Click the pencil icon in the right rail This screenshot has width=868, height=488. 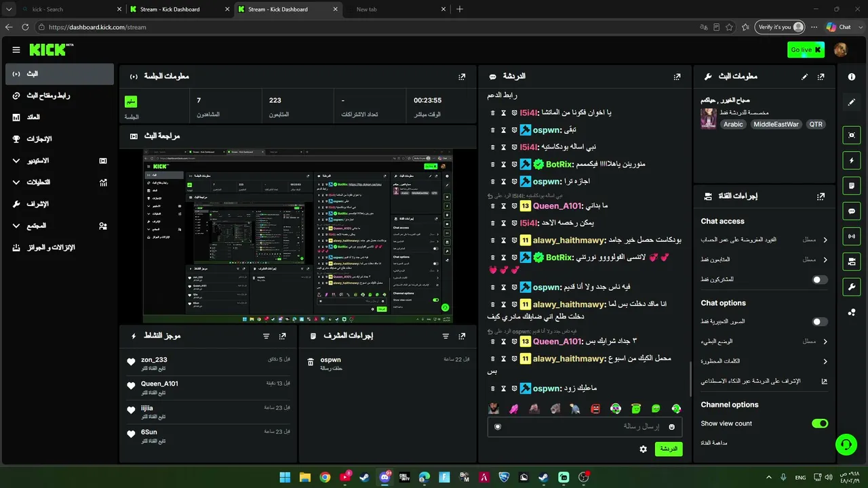point(852,102)
